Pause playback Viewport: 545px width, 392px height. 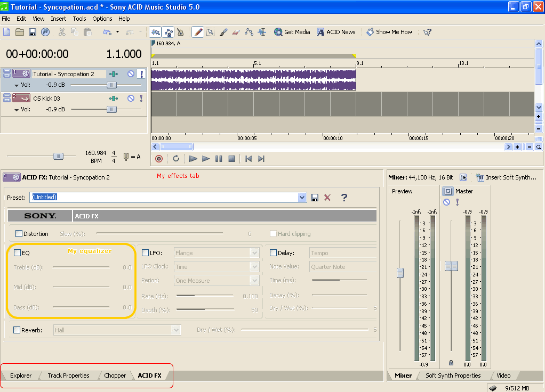click(219, 159)
